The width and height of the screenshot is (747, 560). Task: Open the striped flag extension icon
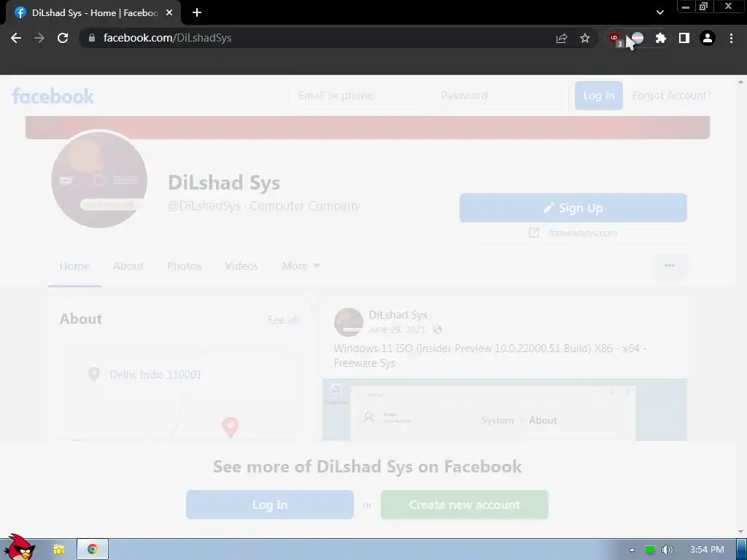click(638, 38)
